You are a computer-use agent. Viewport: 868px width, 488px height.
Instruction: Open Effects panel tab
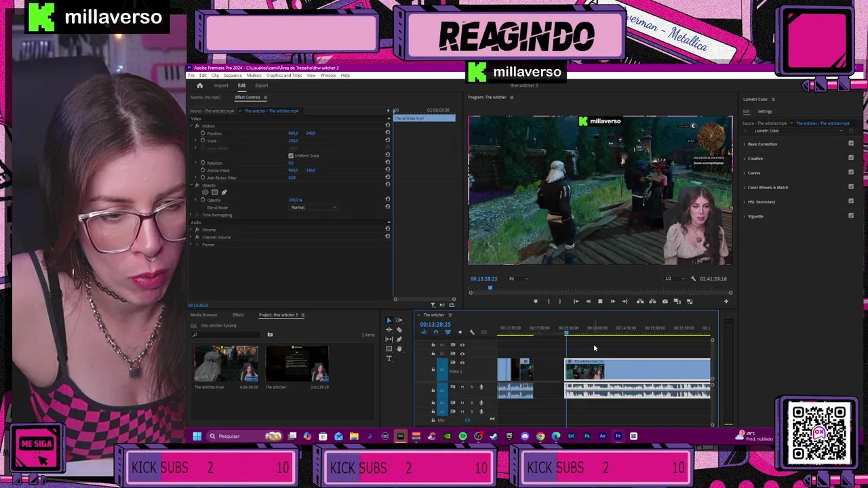(x=238, y=314)
